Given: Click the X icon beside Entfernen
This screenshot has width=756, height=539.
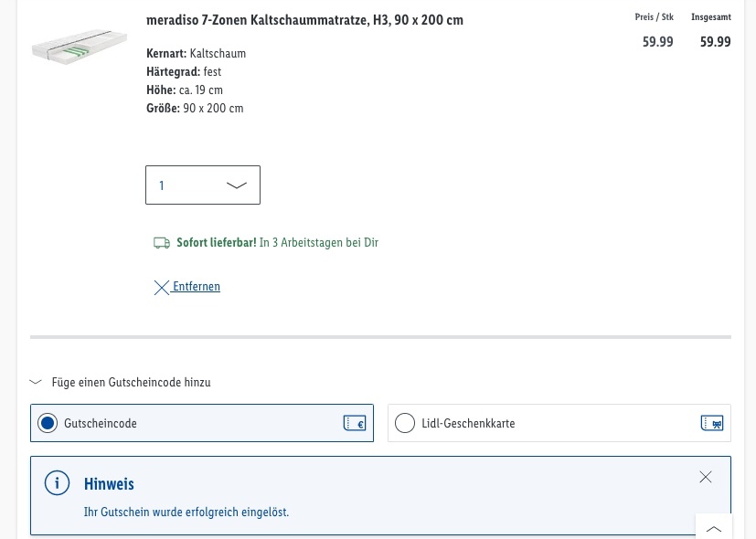Looking at the screenshot, I should [162, 288].
